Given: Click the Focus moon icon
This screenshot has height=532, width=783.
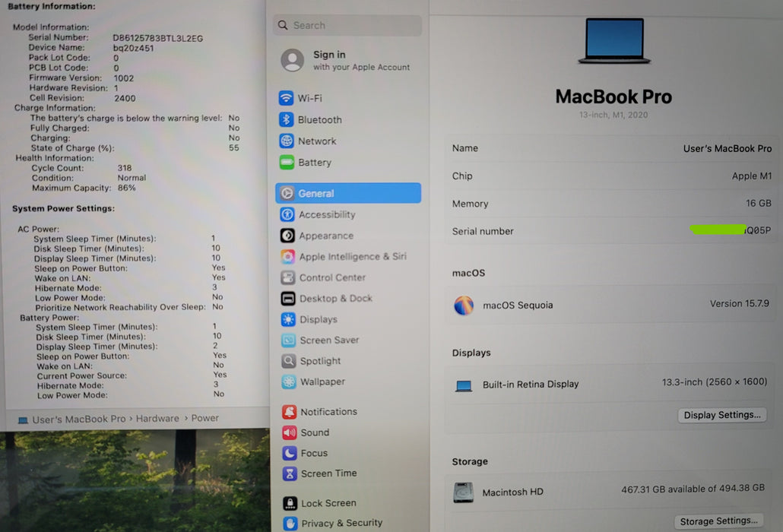Looking at the screenshot, I should (x=290, y=453).
